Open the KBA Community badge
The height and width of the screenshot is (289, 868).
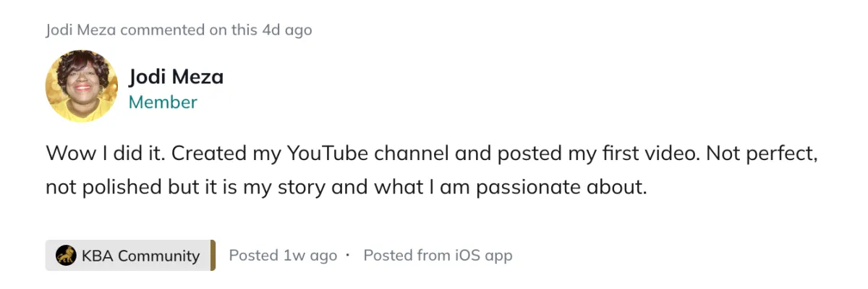tap(128, 256)
